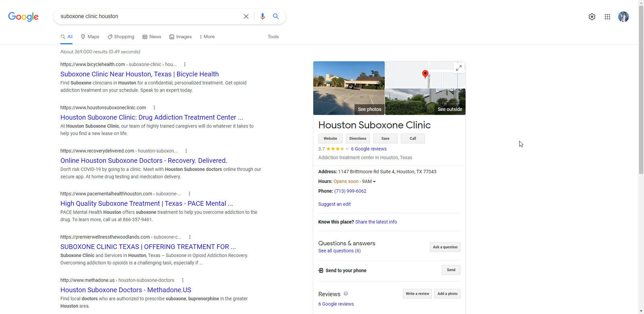The height and width of the screenshot is (314, 644).
Task: Click the address 1147 Brittmoore Rd text
Action: (387, 172)
